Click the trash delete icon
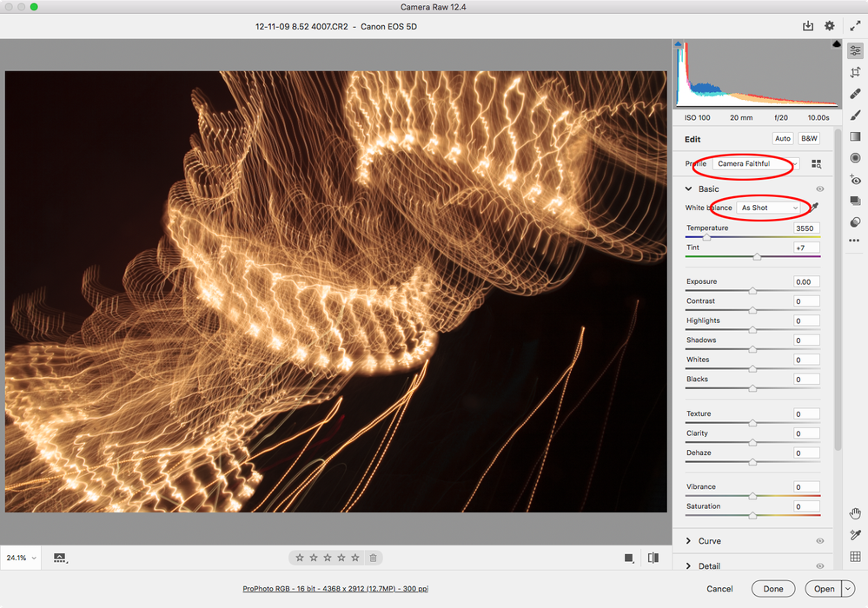 (373, 558)
